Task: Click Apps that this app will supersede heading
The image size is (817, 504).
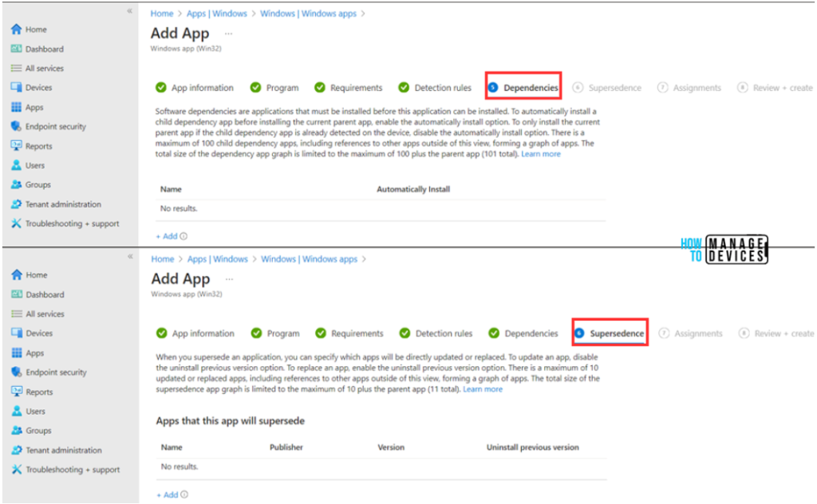Action: 231,421
